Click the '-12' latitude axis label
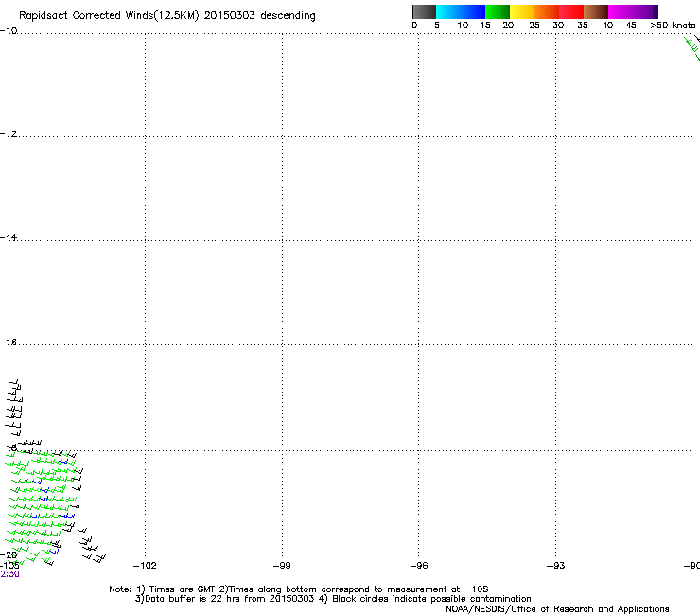 coord(9,134)
